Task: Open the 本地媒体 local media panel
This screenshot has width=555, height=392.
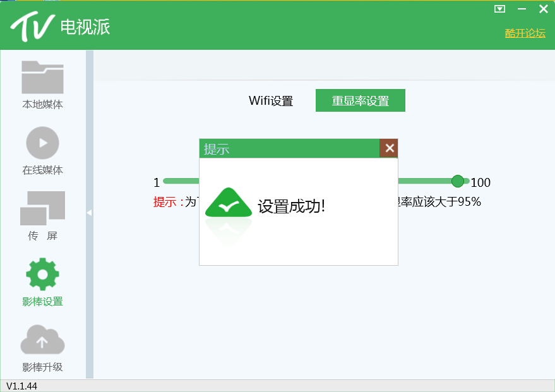Action: pyautogui.click(x=42, y=85)
